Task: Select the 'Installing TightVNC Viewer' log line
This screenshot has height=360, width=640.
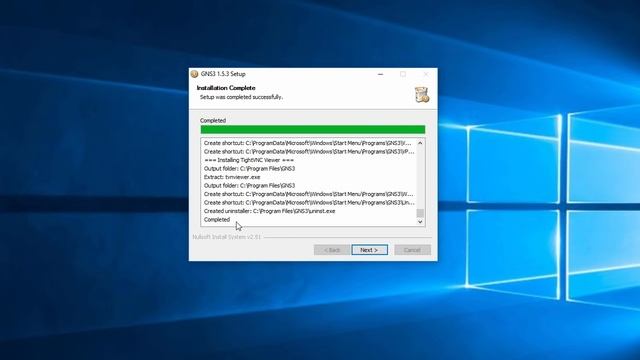Action: (249, 160)
